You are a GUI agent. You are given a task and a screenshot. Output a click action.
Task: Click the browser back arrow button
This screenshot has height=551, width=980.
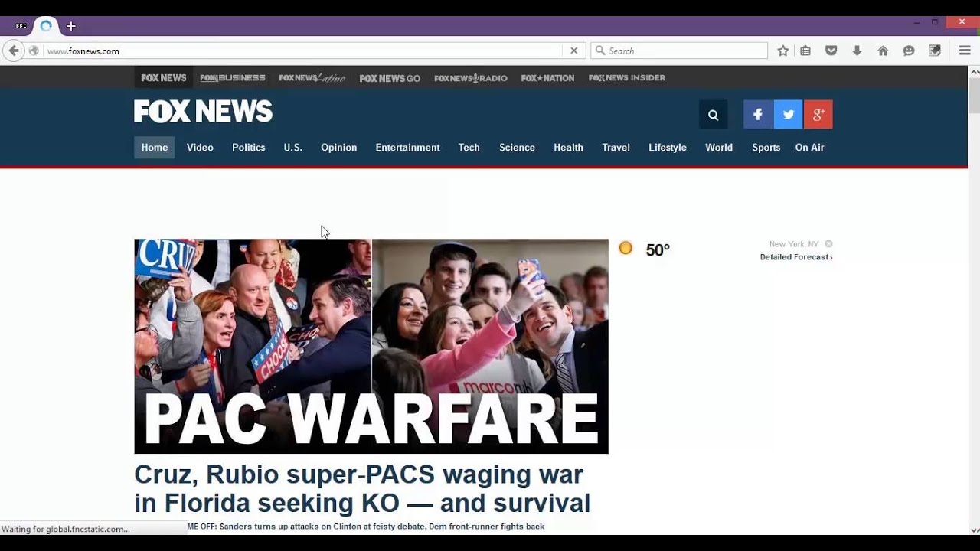13,51
